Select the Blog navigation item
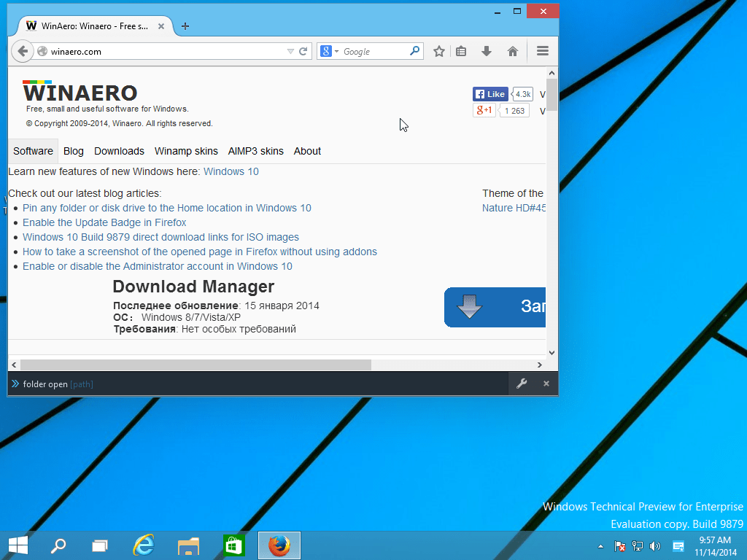 73,151
